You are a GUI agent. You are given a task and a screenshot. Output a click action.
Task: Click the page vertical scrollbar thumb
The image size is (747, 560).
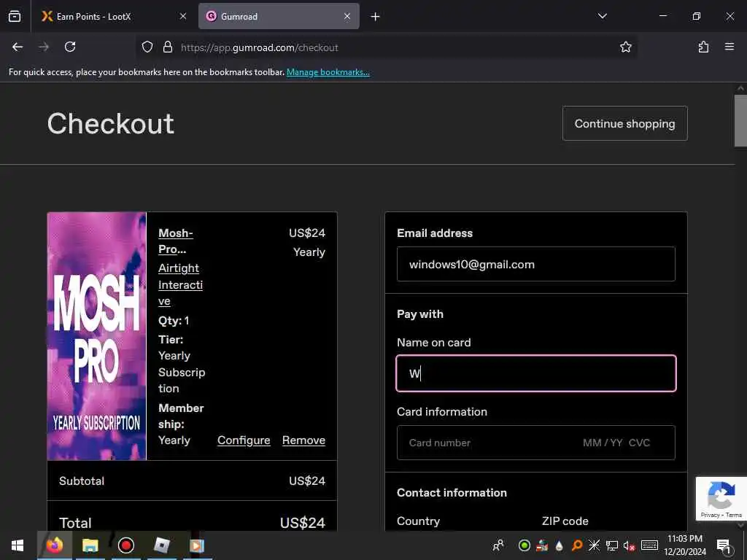pyautogui.click(x=740, y=120)
